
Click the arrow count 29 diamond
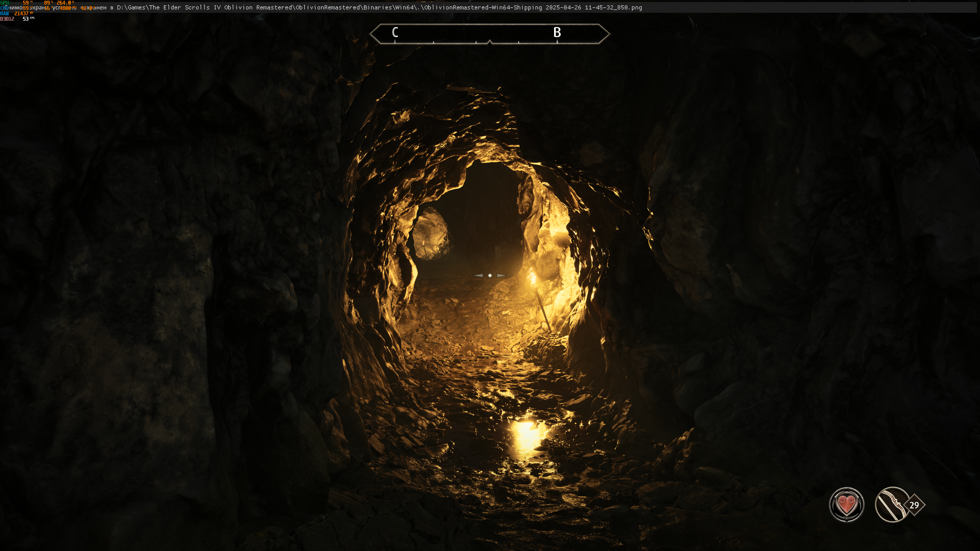915,505
